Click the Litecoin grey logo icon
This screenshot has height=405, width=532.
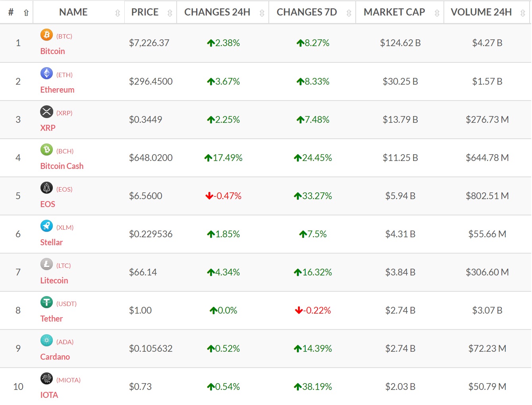point(46,264)
